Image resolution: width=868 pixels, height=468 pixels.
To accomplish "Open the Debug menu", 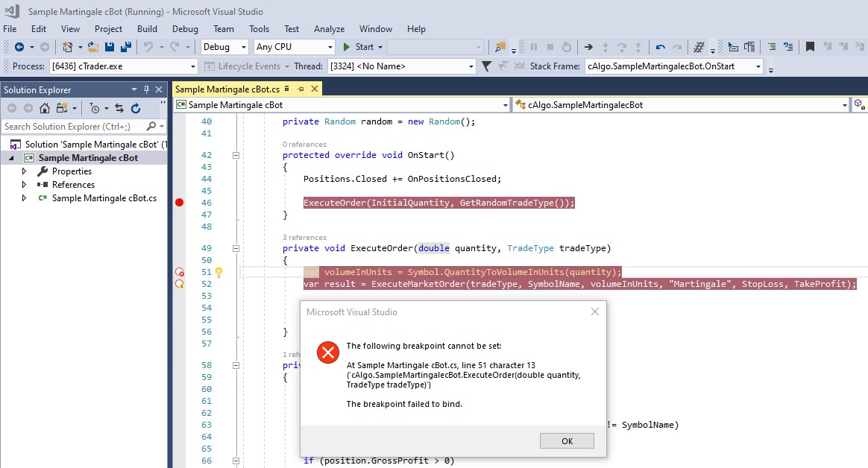I will click(x=185, y=29).
